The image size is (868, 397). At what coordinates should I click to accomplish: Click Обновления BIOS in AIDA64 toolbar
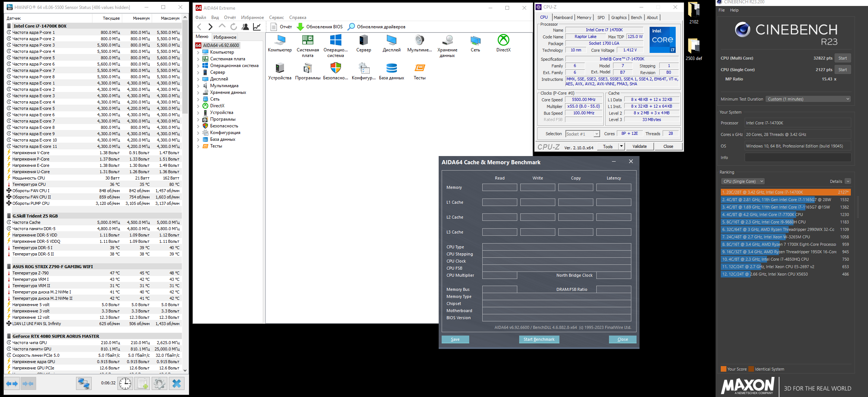click(x=320, y=27)
